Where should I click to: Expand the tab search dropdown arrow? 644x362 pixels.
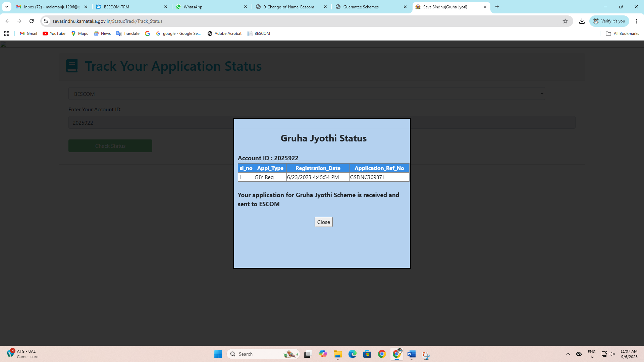click(x=7, y=7)
